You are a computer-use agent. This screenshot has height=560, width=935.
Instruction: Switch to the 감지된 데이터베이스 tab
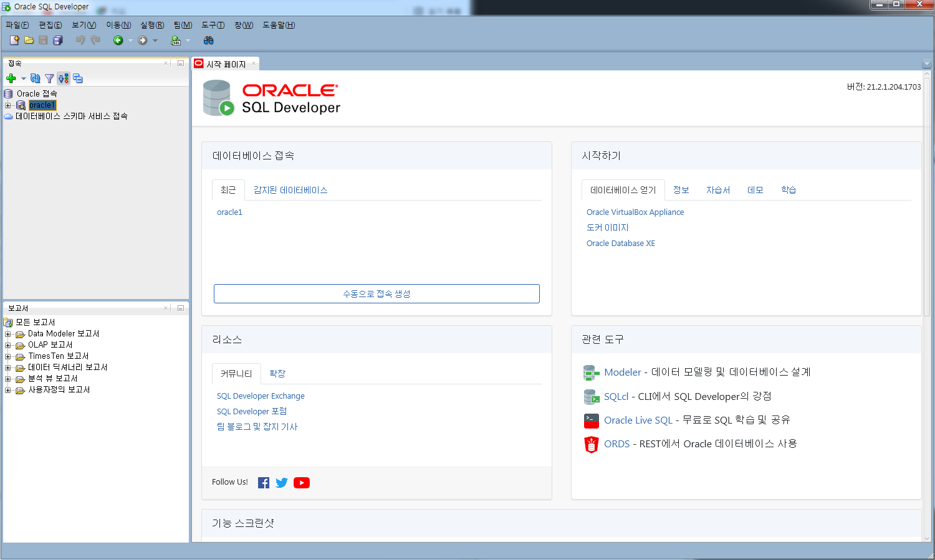pyautogui.click(x=290, y=190)
